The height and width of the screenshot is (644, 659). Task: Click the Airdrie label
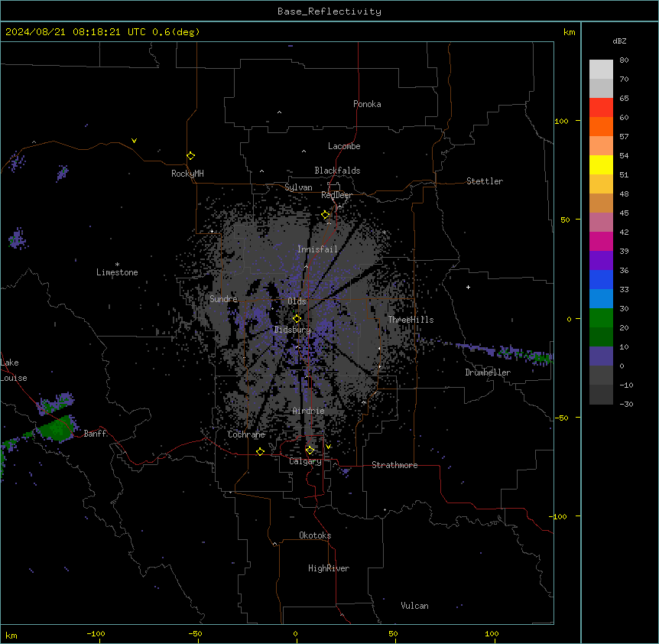click(309, 411)
